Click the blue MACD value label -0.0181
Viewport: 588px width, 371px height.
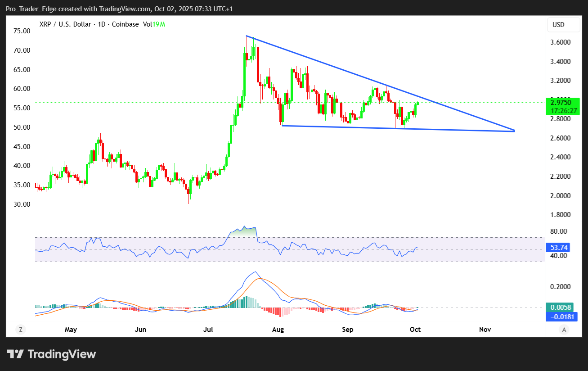coord(560,317)
